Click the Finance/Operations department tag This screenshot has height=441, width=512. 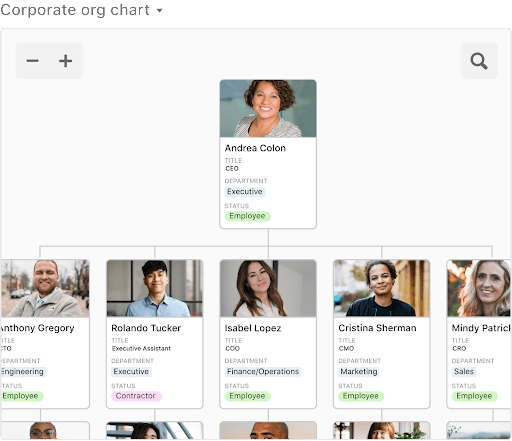(x=263, y=372)
